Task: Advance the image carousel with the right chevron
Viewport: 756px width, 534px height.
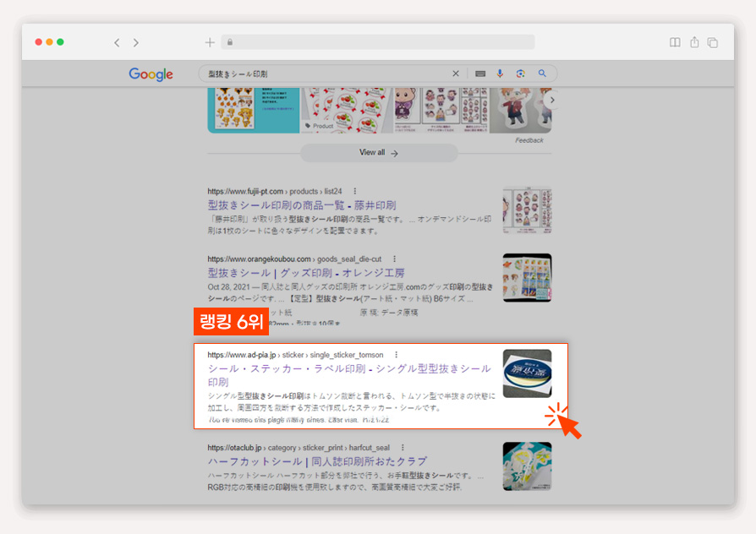Action: click(x=552, y=101)
